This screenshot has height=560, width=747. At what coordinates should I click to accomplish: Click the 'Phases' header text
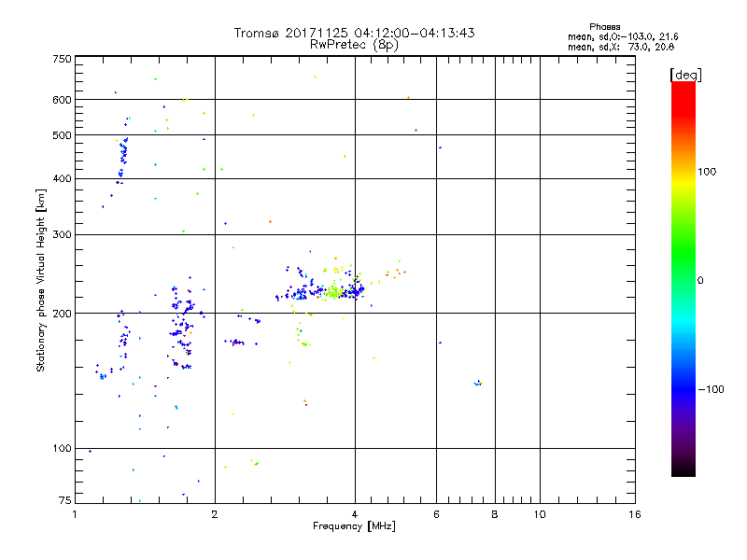tap(604, 27)
